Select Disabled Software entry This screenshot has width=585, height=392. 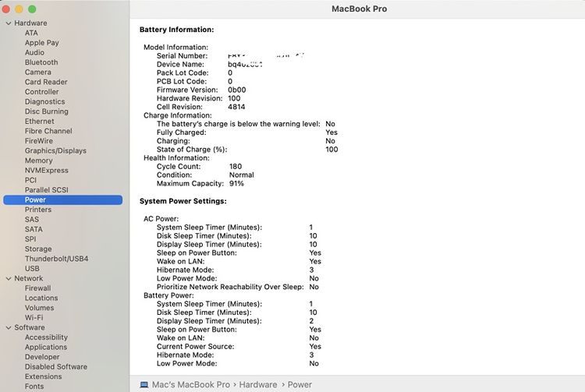(x=56, y=366)
